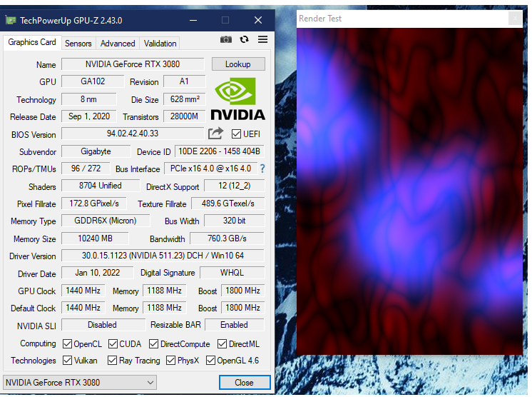Viewport: 532px width, 397px height.
Task: Toggle the PhysX checkbox
Action: pyautogui.click(x=170, y=361)
